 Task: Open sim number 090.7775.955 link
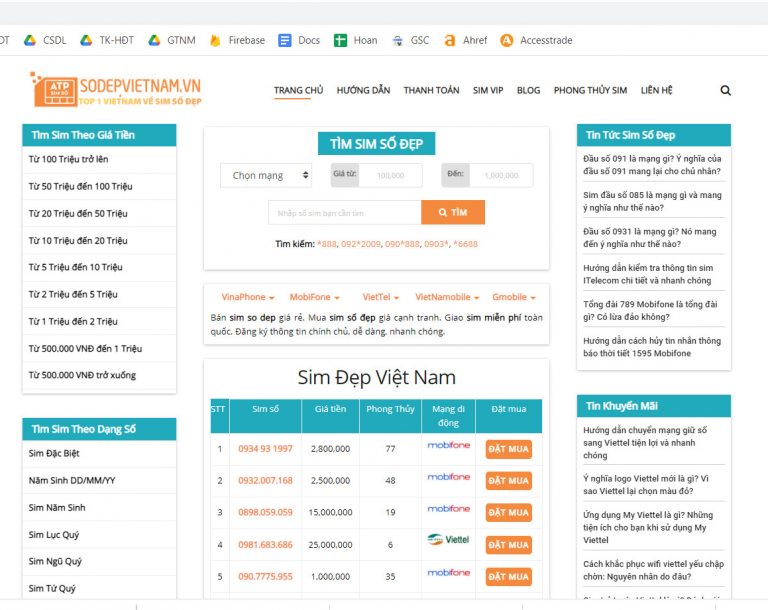[265, 577]
